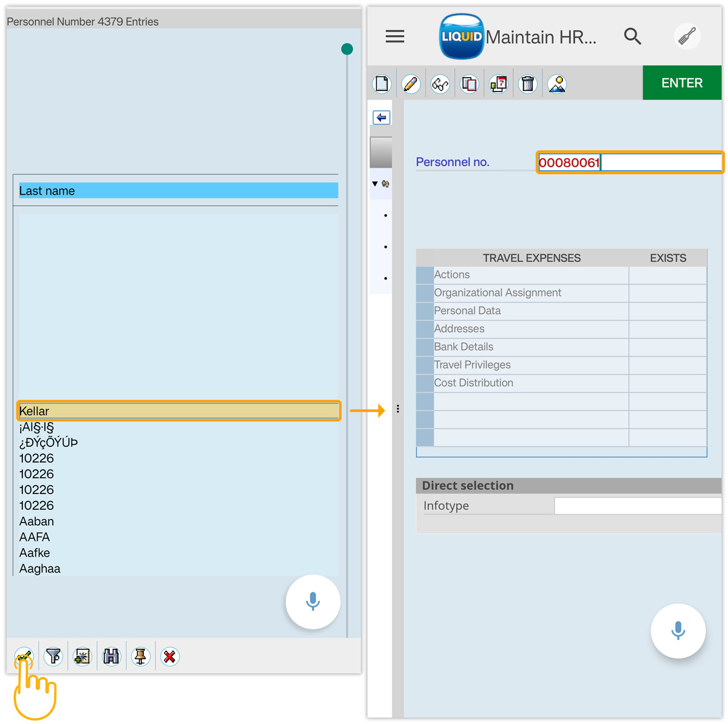Select the Aaghaa entry

(x=40, y=569)
